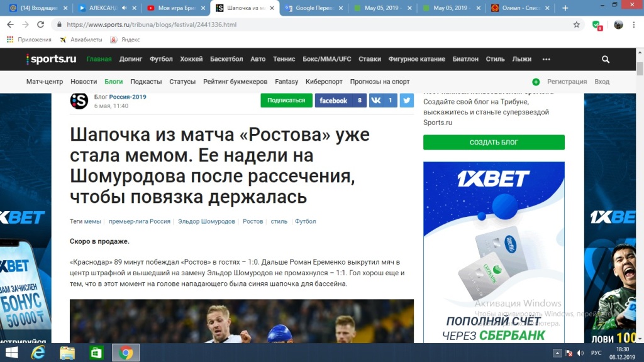
Task: Open the Windows Start button
Action: pyautogui.click(x=11, y=353)
